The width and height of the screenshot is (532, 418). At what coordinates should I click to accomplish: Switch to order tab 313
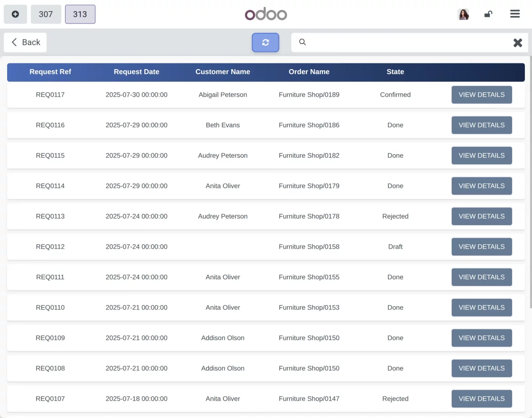tap(80, 14)
